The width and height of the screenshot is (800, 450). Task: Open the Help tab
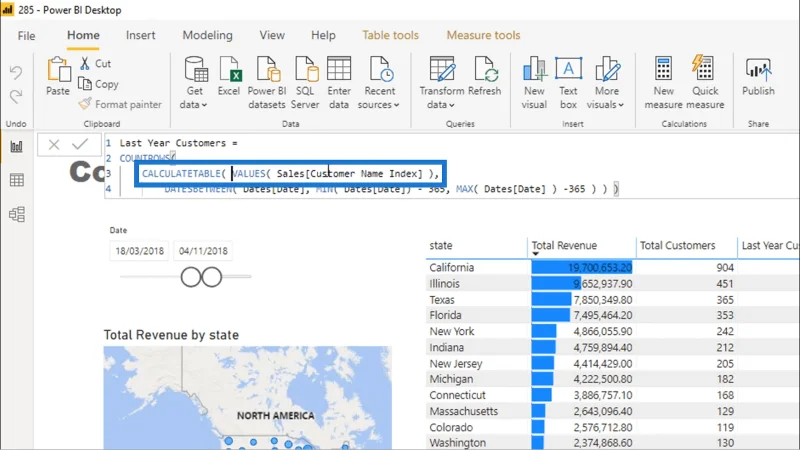coord(323,35)
